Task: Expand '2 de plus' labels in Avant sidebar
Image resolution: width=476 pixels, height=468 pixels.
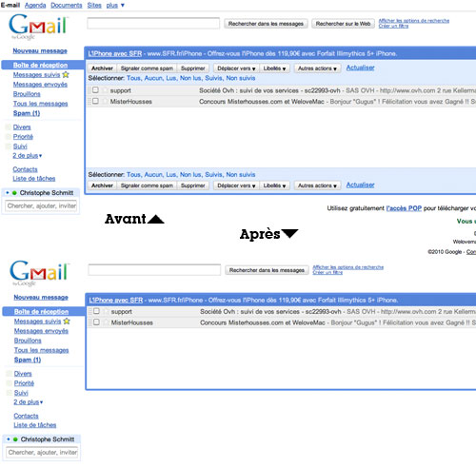Action: point(28,155)
